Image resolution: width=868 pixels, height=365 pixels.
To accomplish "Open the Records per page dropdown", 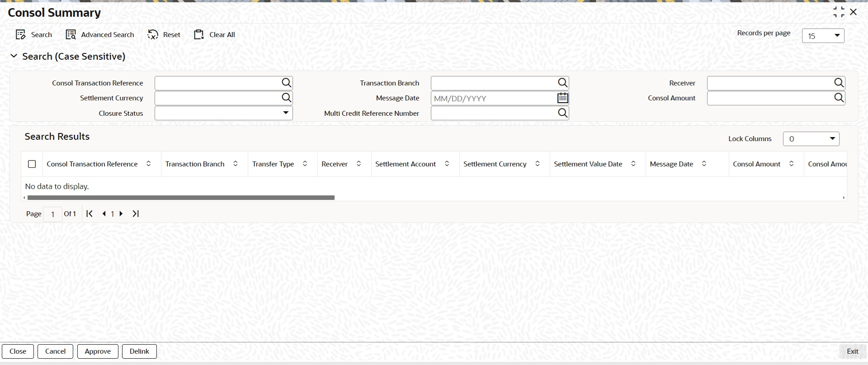I will (x=823, y=36).
